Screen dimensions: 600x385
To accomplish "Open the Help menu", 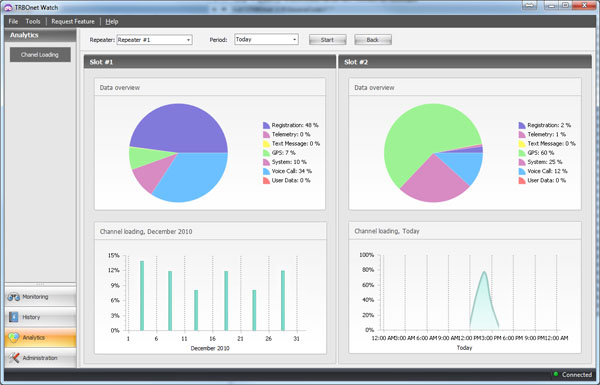I will tap(112, 21).
